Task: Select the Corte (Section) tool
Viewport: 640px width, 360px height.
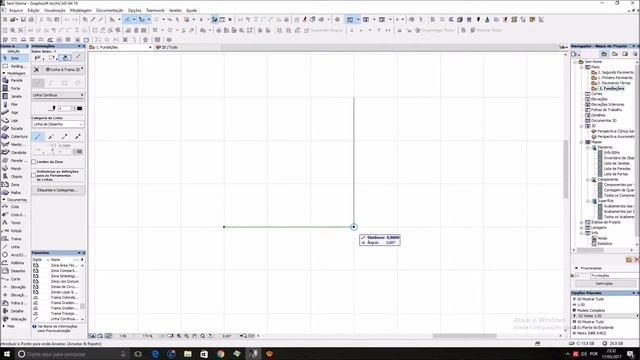Action: point(14,279)
